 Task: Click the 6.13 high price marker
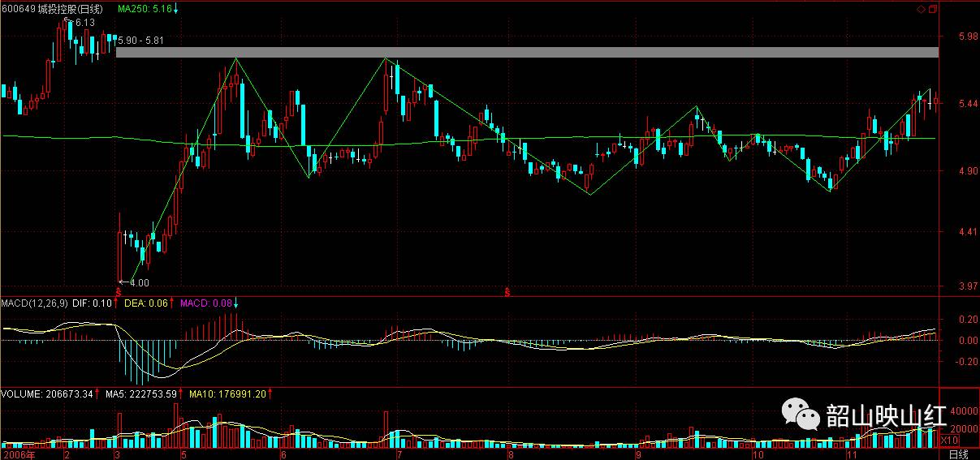pos(84,23)
